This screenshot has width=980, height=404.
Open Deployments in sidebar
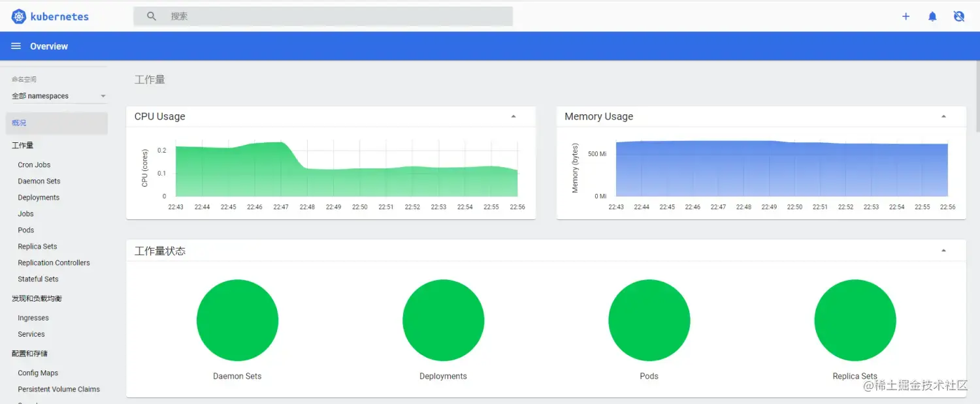click(x=39, y=198)
